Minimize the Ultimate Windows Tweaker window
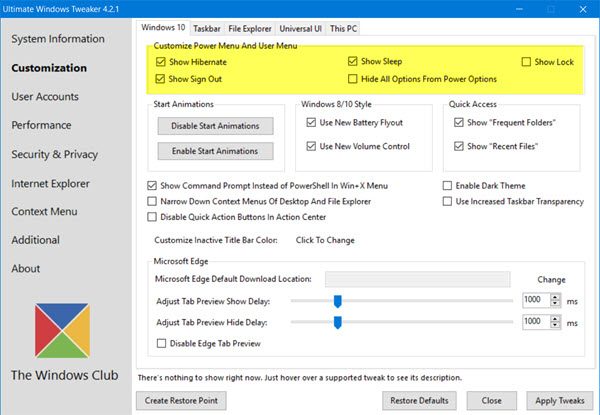 [x=519, y=9]
